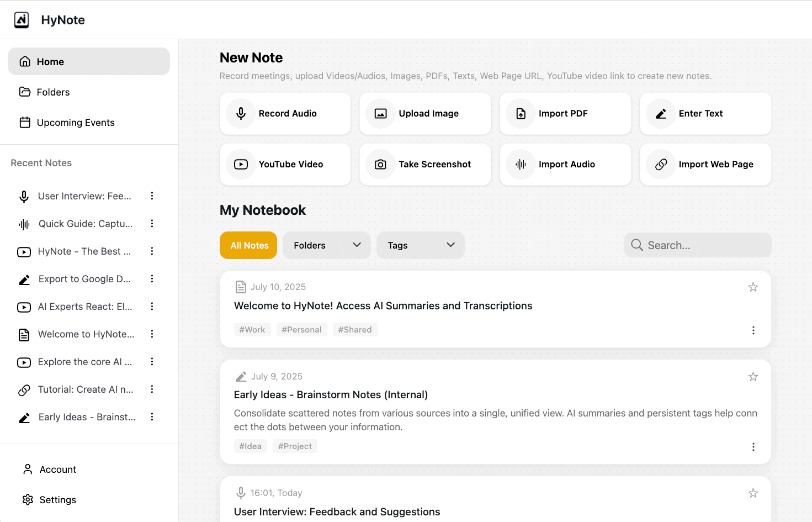Click the microphone icon beside 16:01, Today
The width and height of the screenshot is (812, 522).
241,493
